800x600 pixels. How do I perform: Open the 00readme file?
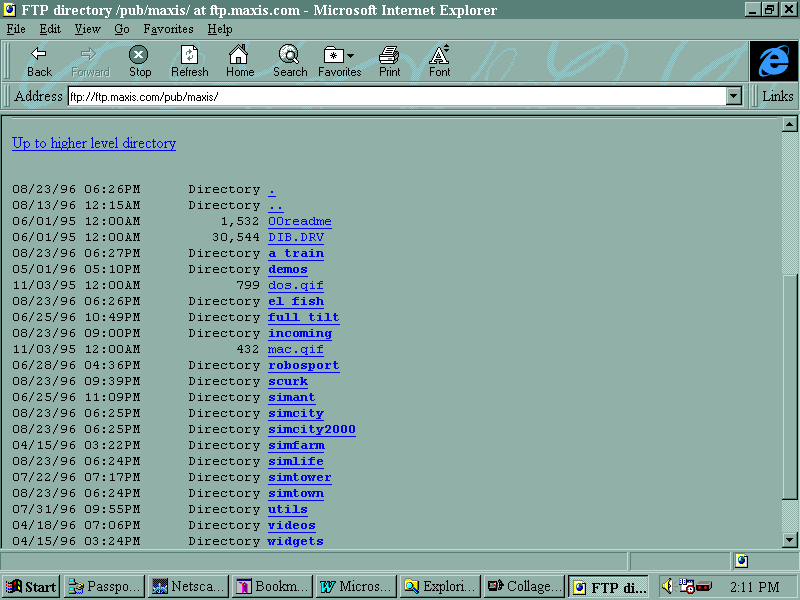[x=299, y=221]
